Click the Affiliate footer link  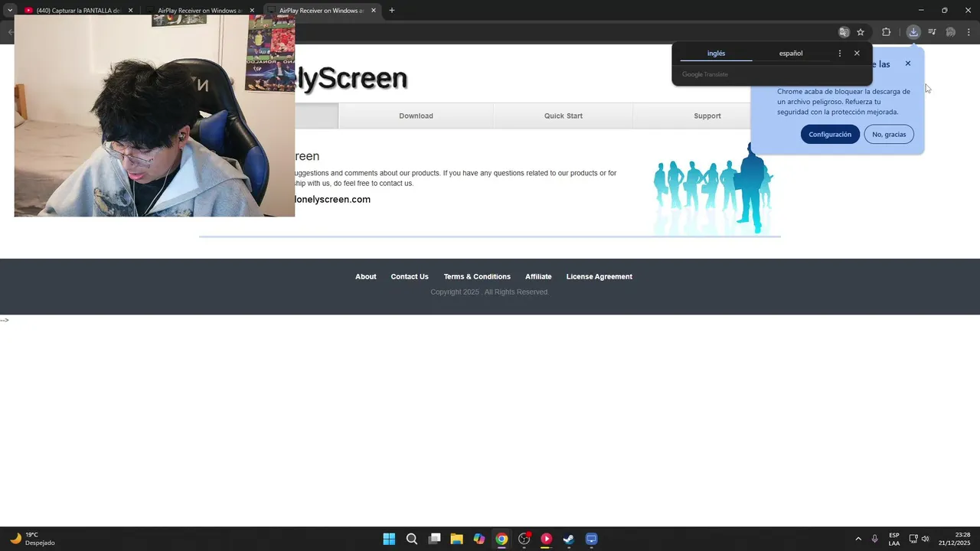click(x=538, y=276)
